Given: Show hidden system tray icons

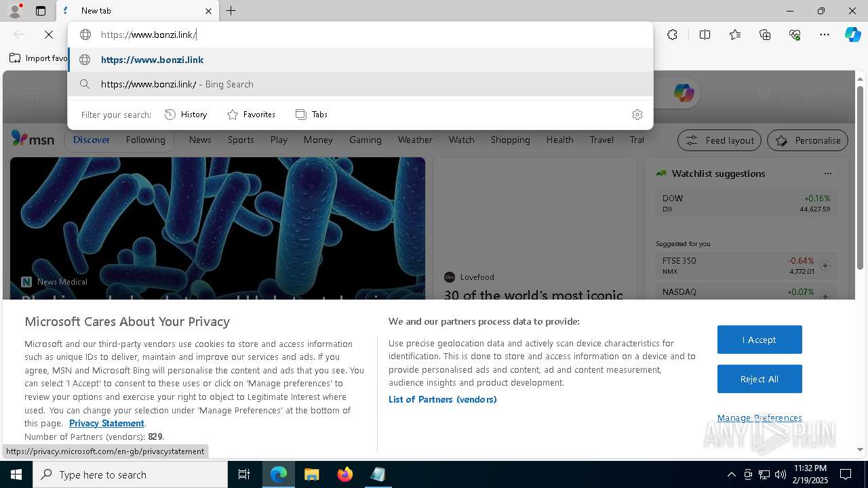Looking at the screenshot, I should (731, 474).
